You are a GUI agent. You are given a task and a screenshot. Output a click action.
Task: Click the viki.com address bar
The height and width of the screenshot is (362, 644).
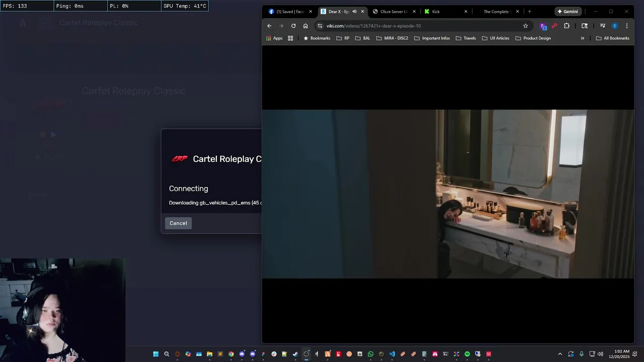click(x=423, y=26)
